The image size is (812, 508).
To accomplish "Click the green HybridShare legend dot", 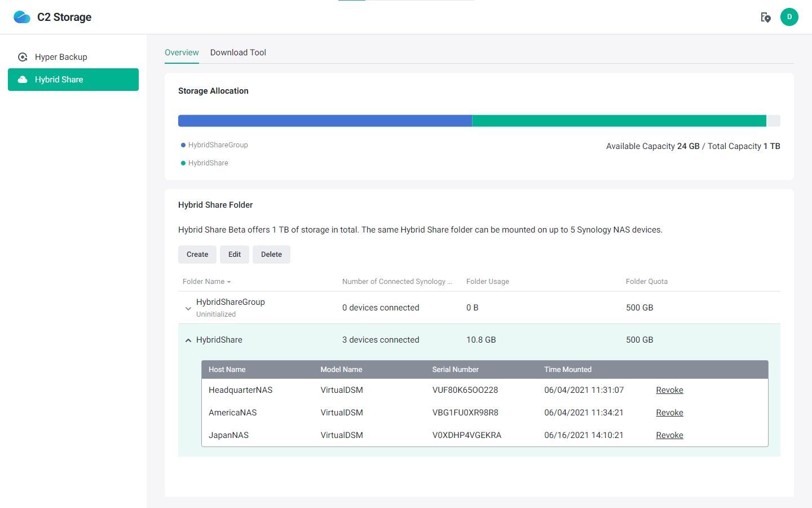I will [183, 163].
